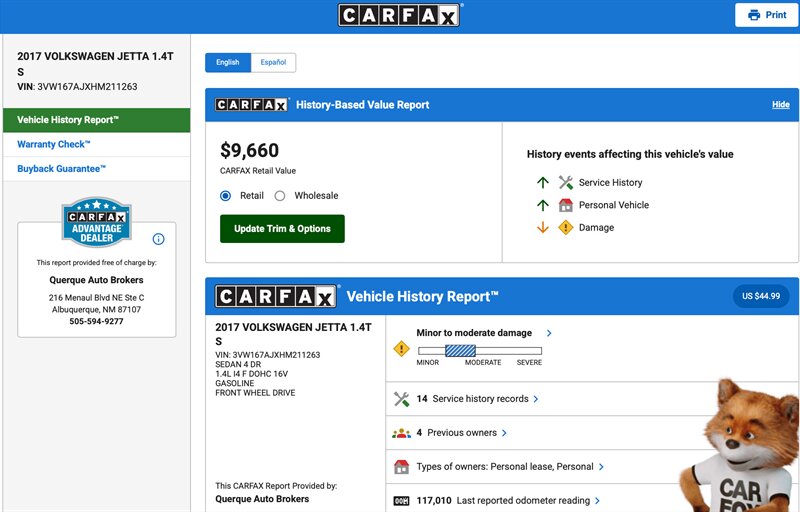This screenshot has height=512, width=800.
Task: Click the odometer icon beside 117,010
Action: (401, 500)
